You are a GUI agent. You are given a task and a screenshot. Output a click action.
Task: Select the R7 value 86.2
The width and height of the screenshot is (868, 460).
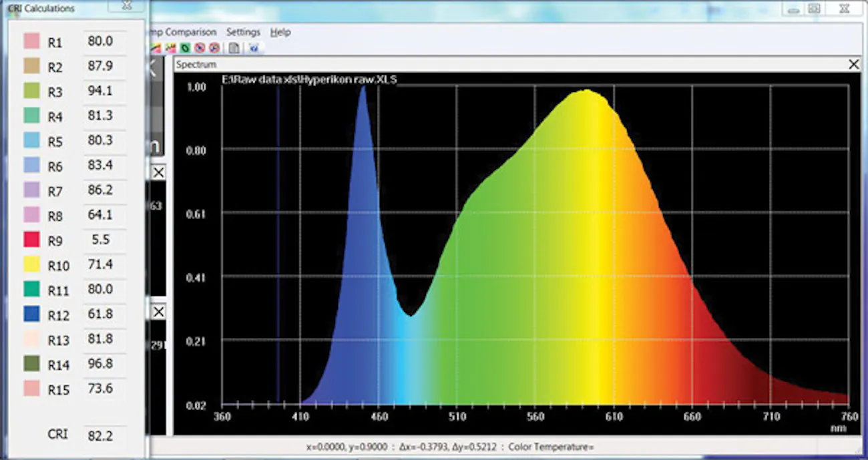click(104, 190)
